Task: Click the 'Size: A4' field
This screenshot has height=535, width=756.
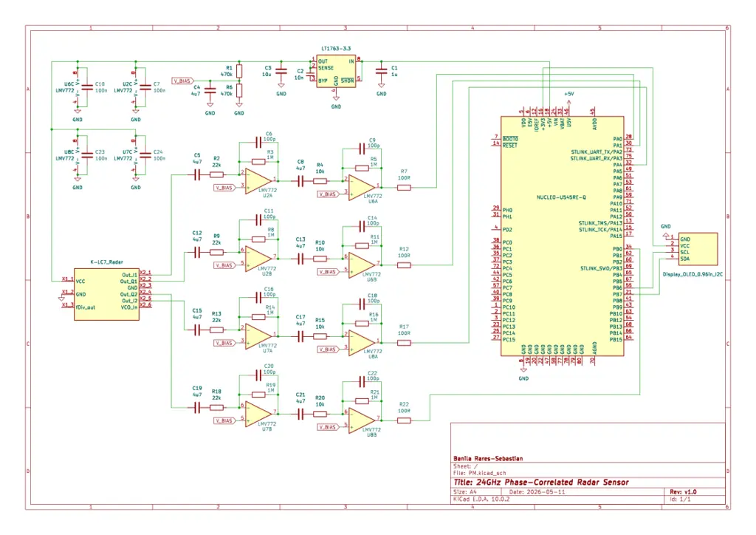Action: coord(465,492)
